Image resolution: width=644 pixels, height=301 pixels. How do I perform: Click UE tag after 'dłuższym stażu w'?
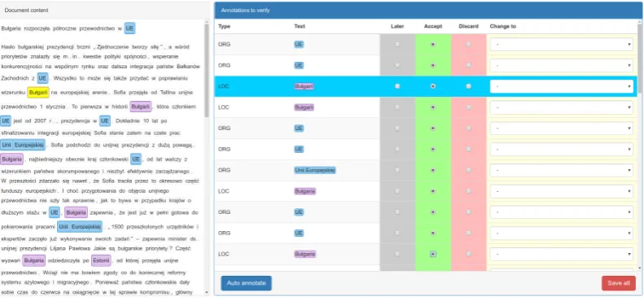click(x=55, y=212)
